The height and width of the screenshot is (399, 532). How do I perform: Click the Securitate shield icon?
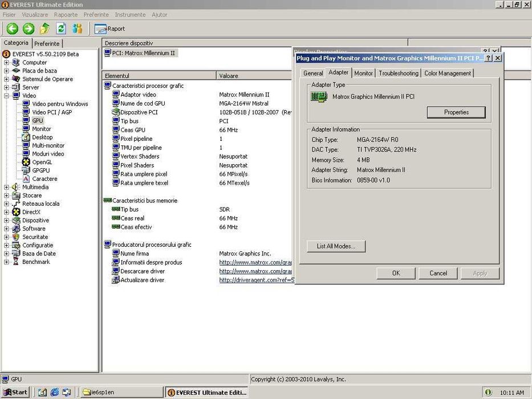[16, 237]
